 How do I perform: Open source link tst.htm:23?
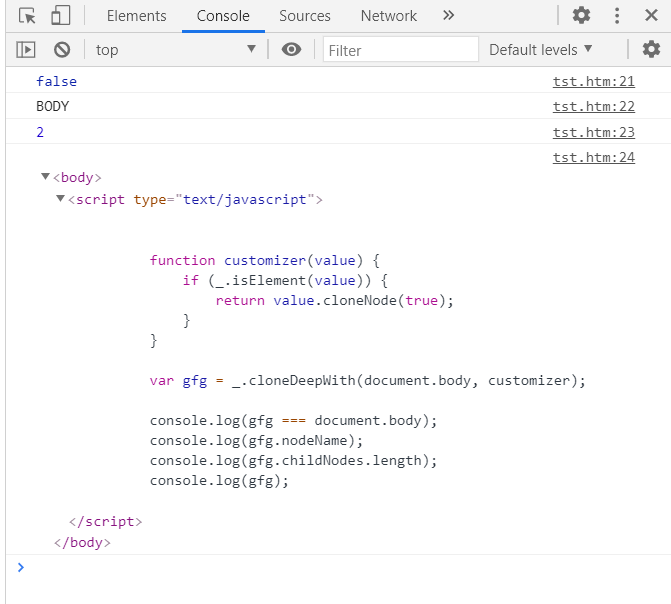(594, 132)
